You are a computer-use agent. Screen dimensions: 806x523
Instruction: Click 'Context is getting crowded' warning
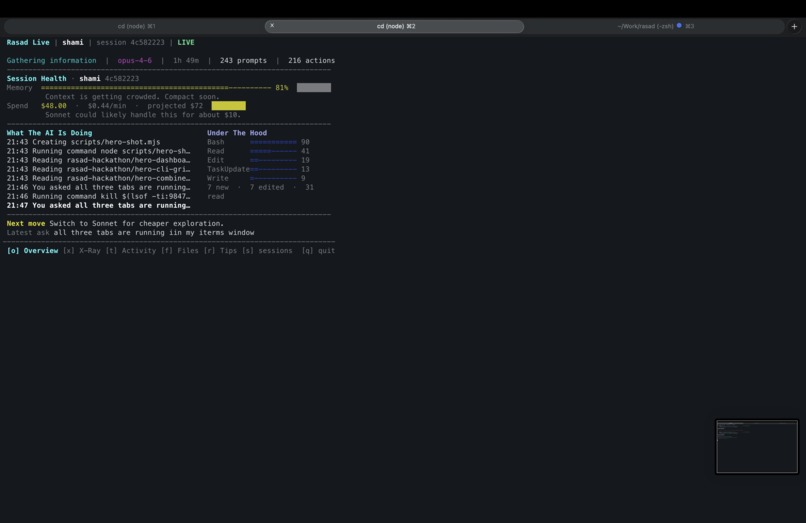[132, 97]
